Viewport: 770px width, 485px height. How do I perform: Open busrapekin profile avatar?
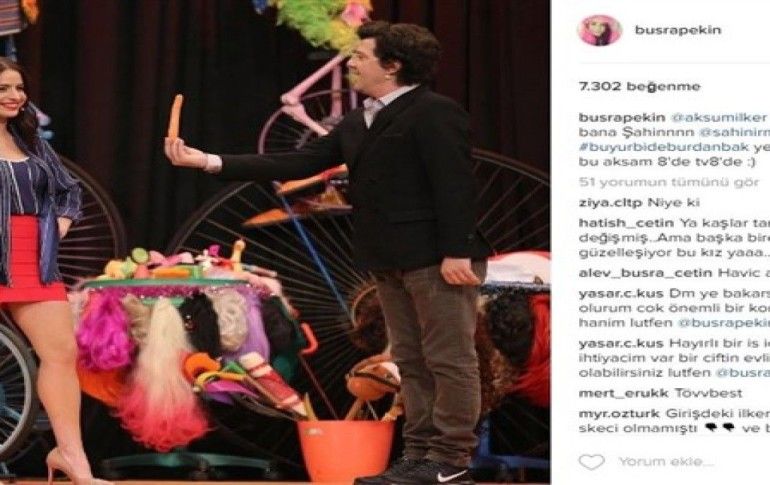pyautogui.click(x=600, y=30)
